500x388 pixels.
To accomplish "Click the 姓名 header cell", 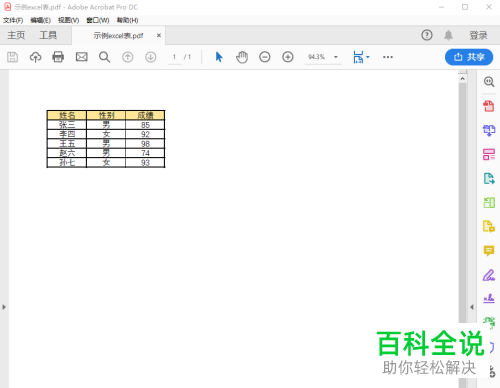I will coord(67,115).
